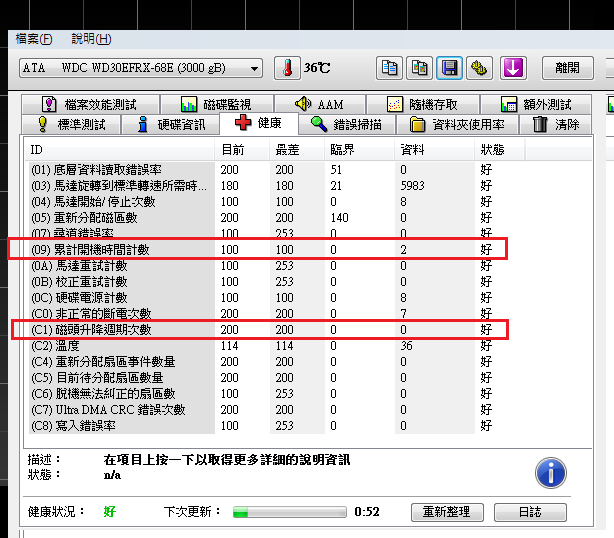Click the save screenshot floppy icon
Image resolution: width=614 pixels, height=538 pixels.
449,68
